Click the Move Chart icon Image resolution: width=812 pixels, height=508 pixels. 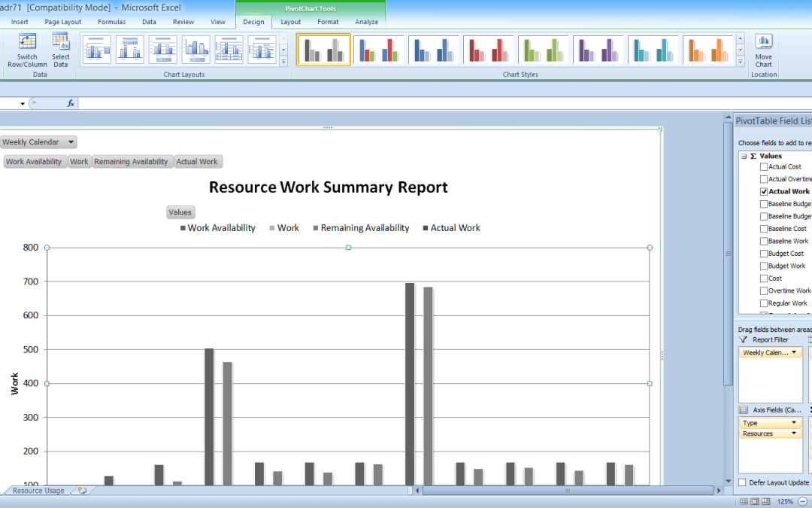[x=764, y=42]
